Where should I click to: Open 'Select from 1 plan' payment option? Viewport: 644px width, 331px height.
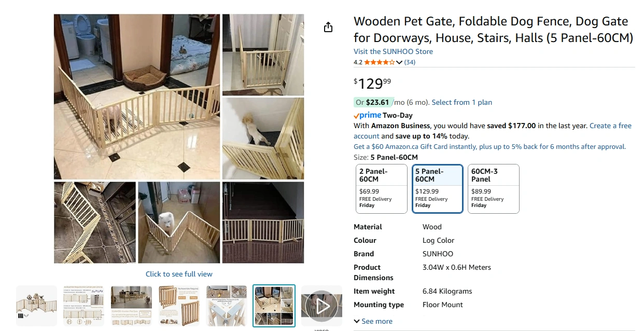pos(461,102)
